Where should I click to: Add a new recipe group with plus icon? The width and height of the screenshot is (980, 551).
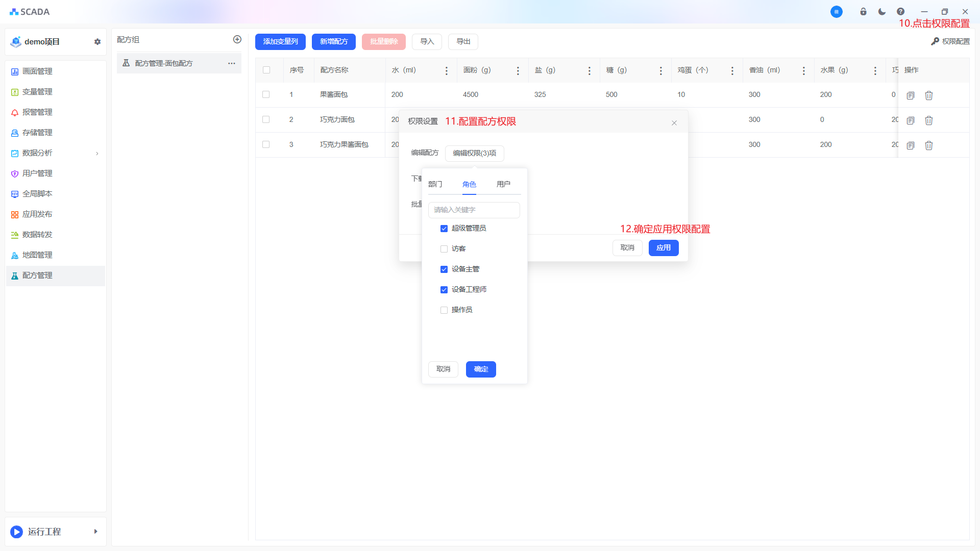tap(237, 39)
